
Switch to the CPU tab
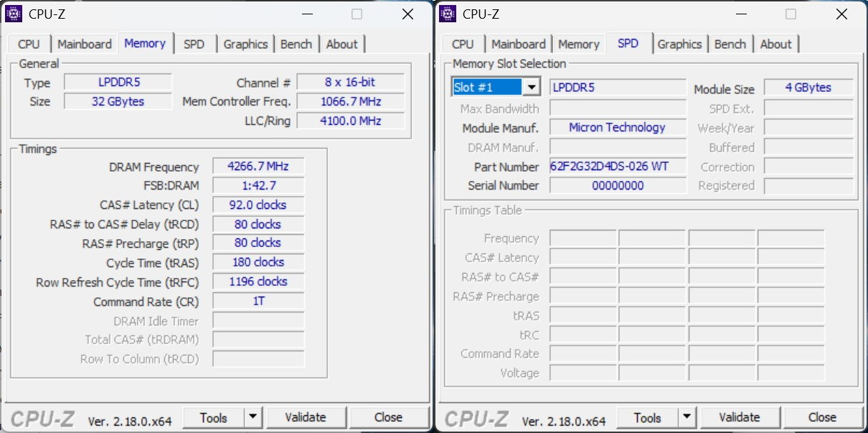tap(28, 44)
